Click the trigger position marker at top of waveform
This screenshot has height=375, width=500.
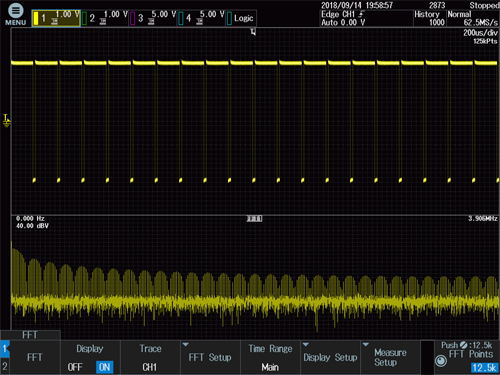point(253,32)
